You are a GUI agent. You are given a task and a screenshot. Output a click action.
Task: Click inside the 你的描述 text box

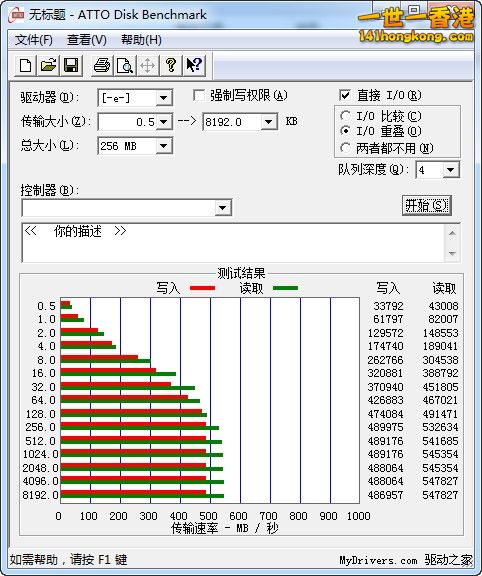click(x=234, y=242)
